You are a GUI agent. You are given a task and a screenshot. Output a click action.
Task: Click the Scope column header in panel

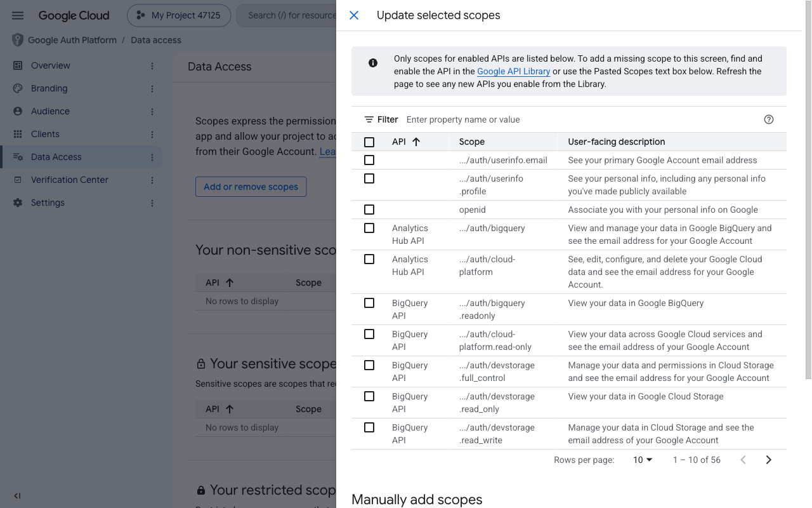(x=471, y=142)
